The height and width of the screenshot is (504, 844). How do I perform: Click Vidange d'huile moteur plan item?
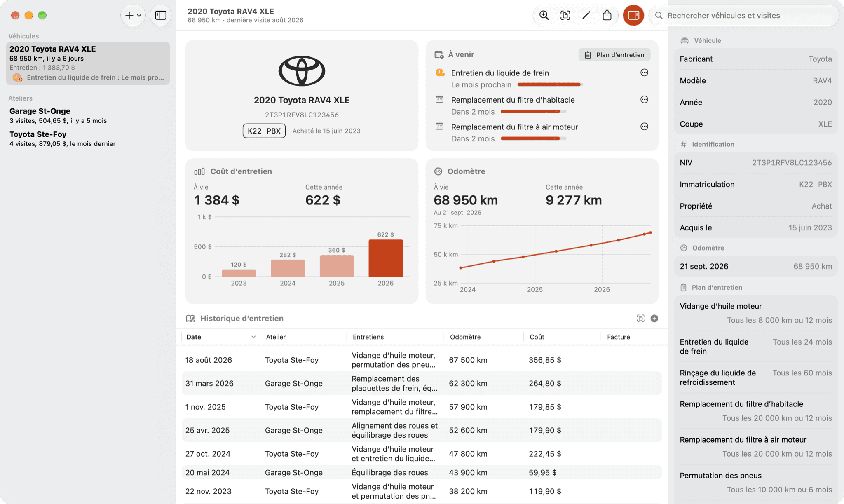[755, 313]
